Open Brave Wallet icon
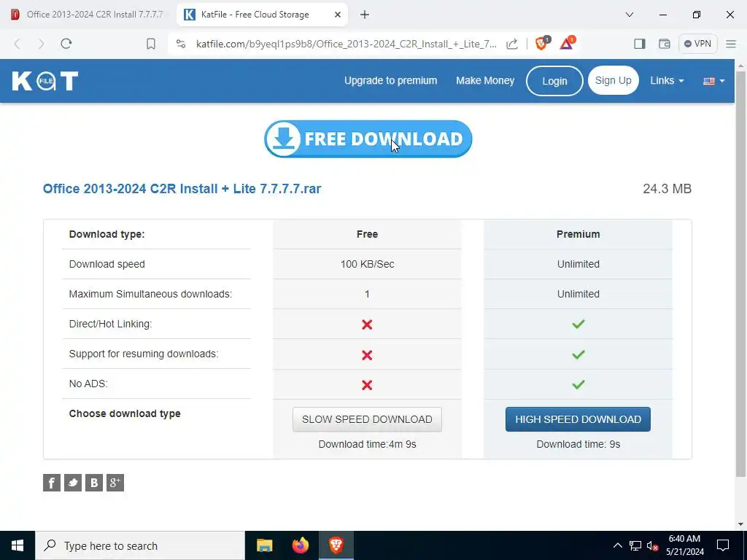Image resolution: width=747 pixels, height=560 pixels. [664, 44]
